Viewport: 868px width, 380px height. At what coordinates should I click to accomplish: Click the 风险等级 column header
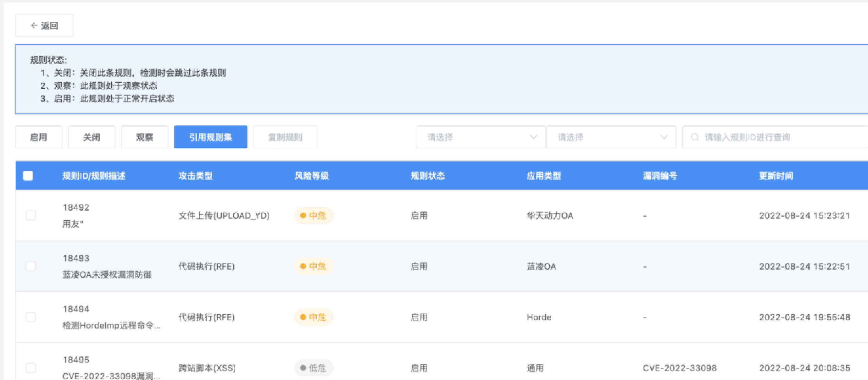312,176
